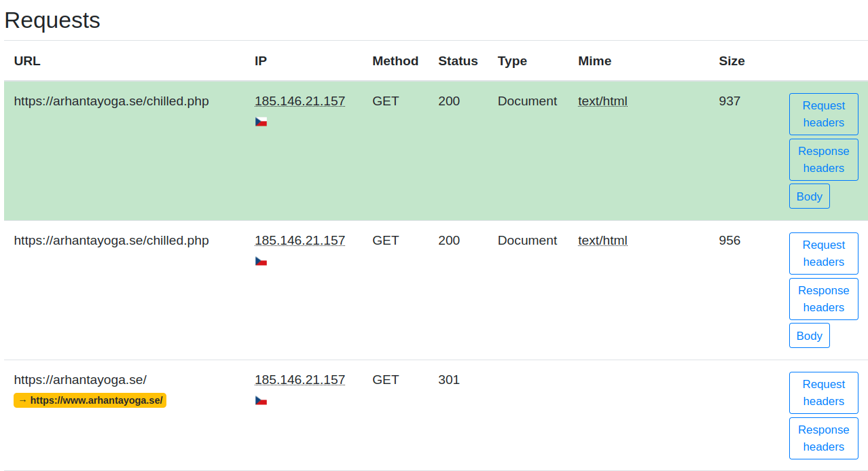The width and height of the screenshot is (868, 471).
Task: Click the Czech flag icon in the 301 redirect row
Action: (261, 400)
